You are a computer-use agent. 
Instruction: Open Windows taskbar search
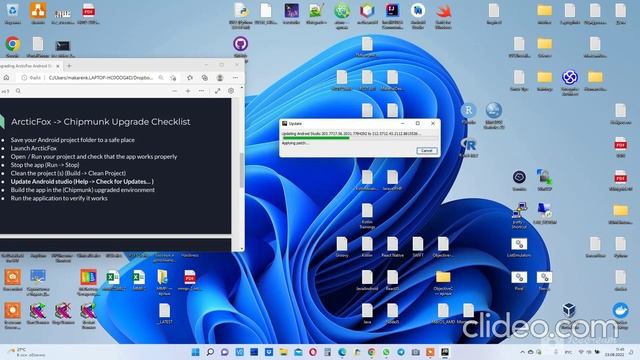[x=210, y=352]
